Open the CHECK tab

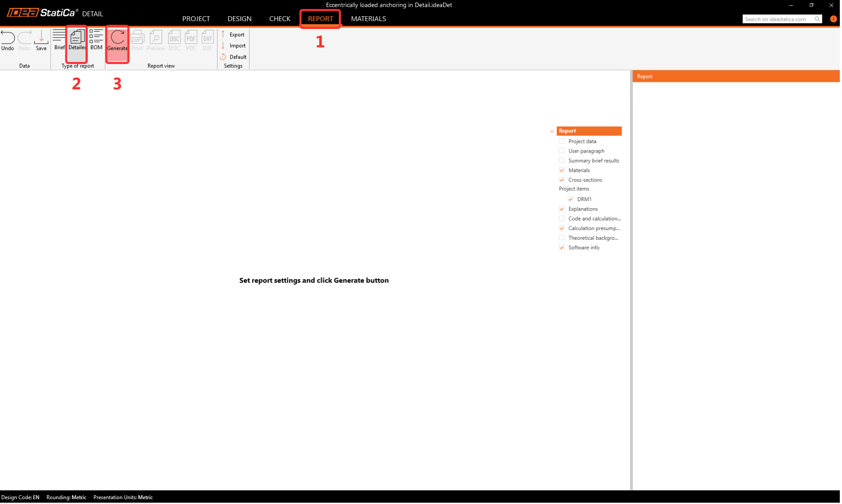click(279, 18)
